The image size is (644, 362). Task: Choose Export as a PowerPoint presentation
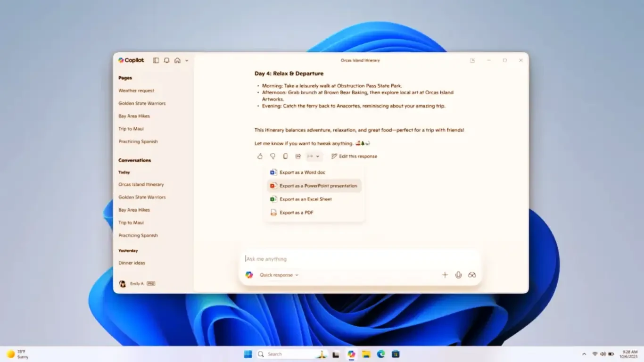(318, 186)
